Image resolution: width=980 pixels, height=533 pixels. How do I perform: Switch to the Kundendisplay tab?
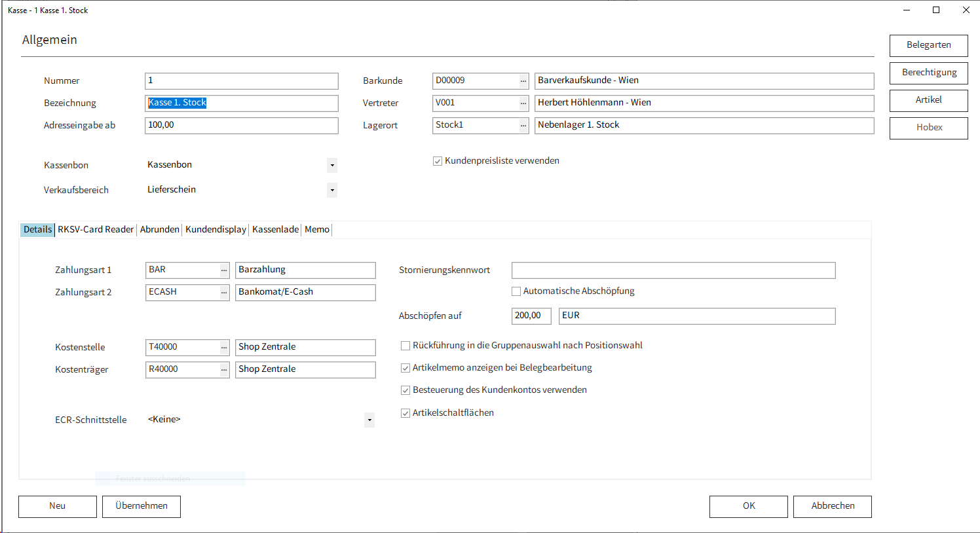216,230
